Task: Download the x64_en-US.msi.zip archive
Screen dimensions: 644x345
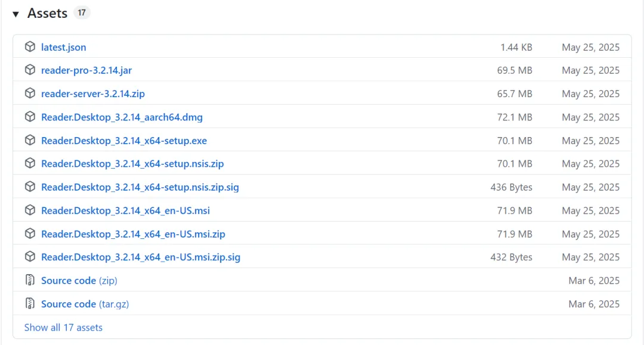Action: click(133, 234)
